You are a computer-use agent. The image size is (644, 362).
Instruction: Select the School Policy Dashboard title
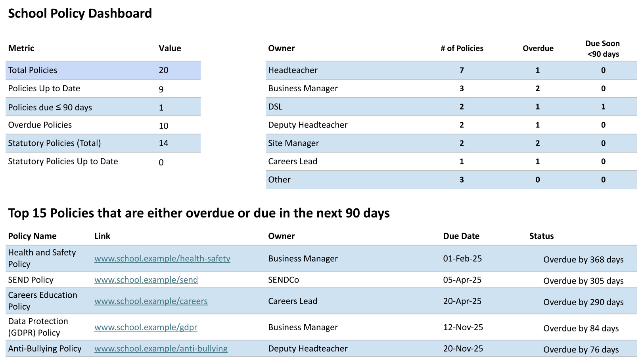coord(80,13)
